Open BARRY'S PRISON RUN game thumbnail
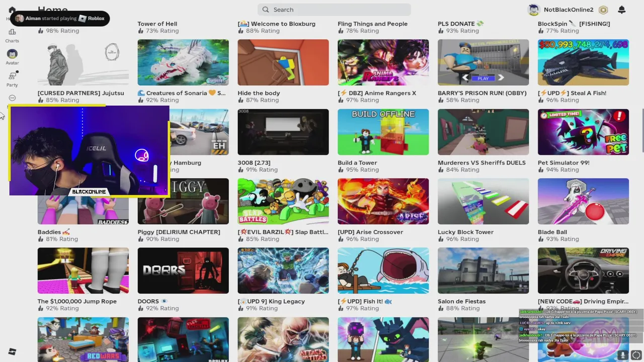The width and height of the screenshot is (644, 362). 484,62
